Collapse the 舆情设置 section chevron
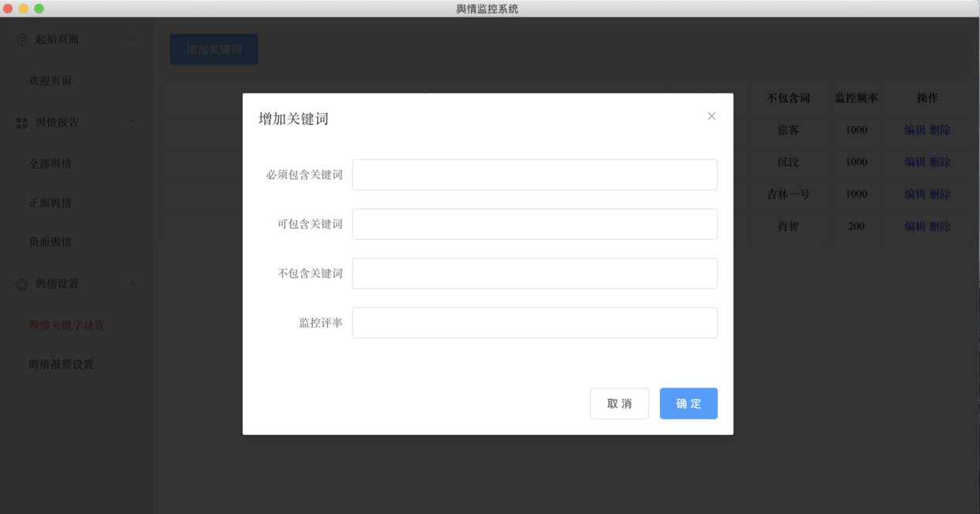 (x=132, y=284)
